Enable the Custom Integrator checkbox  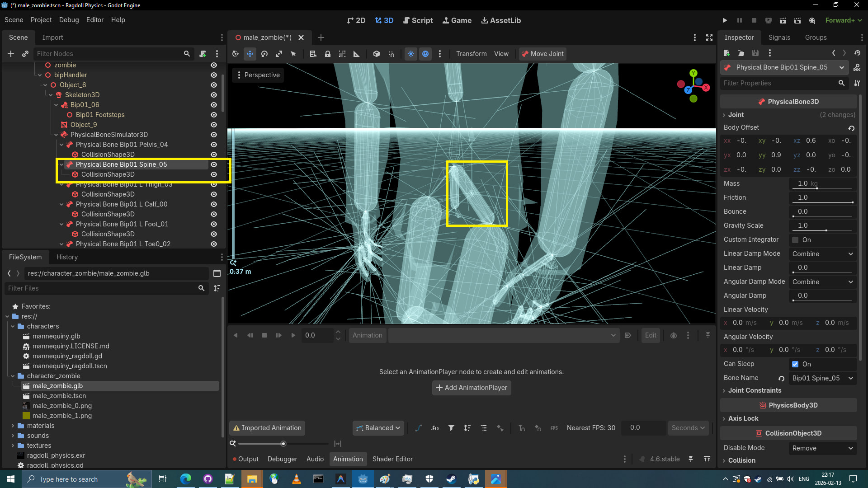tap(795, 240)
